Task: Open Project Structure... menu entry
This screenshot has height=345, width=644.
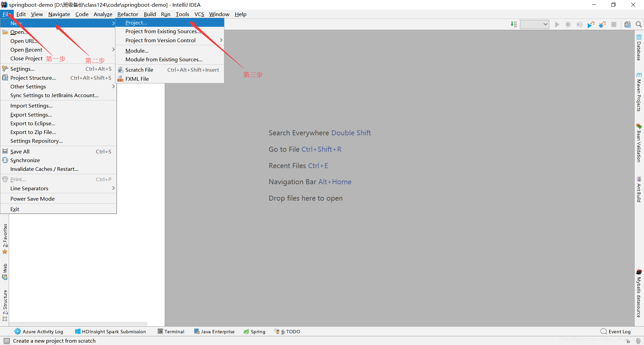Action: pyautogui.click(x=58, y=78)
